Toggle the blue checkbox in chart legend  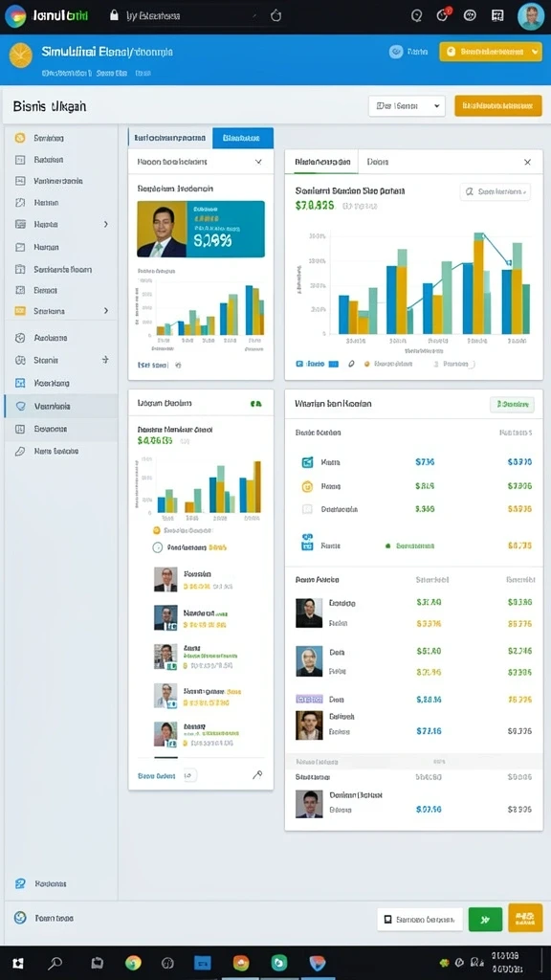click(299, 363)
